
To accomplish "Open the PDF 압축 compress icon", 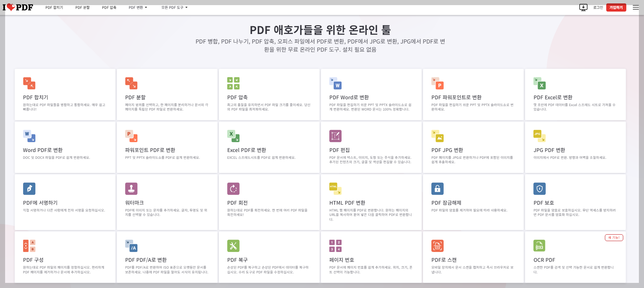I will point(233,83).
